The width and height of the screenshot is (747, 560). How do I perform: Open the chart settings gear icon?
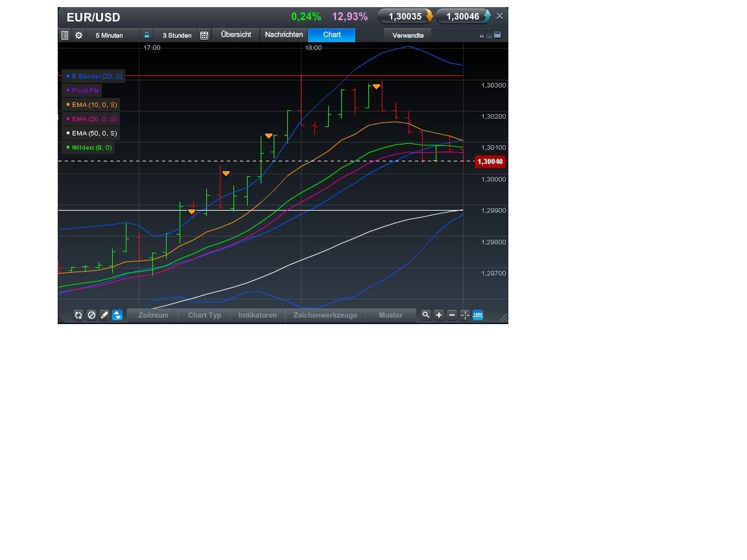78,35
